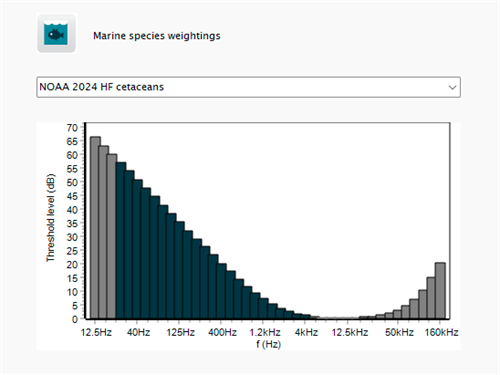The image size is (500, 375).
Task: Open the NOAA 2024 HF cetaceans dropdown
Action: tap(248, 87)
